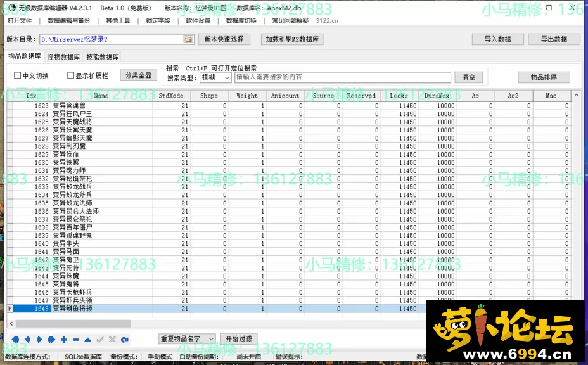588x365 pixels.
Task: Go to previous record arrow
Action: click(28, 340)
